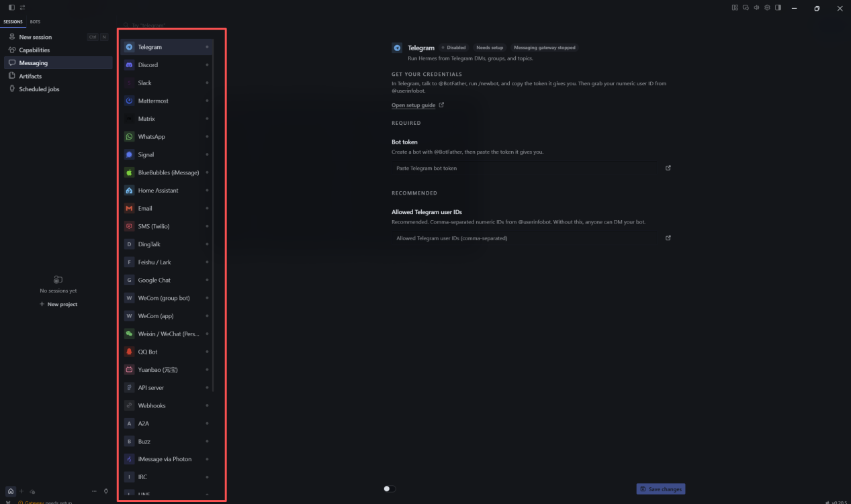Select the API server icon
This screenshot has width=851, height=504.
(x=130, y=387)
